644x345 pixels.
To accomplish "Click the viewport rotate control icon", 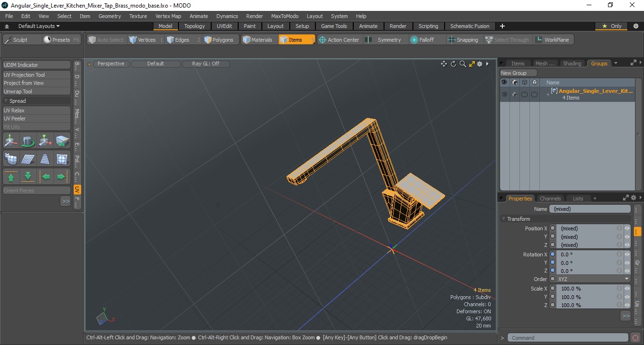I will 453,64.
